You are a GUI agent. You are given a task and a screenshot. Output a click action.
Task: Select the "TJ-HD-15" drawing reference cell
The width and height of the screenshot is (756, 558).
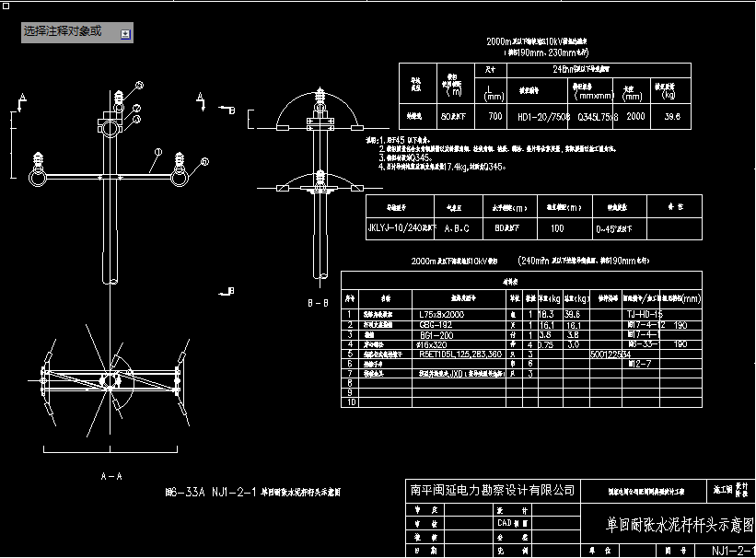point(645,314)
